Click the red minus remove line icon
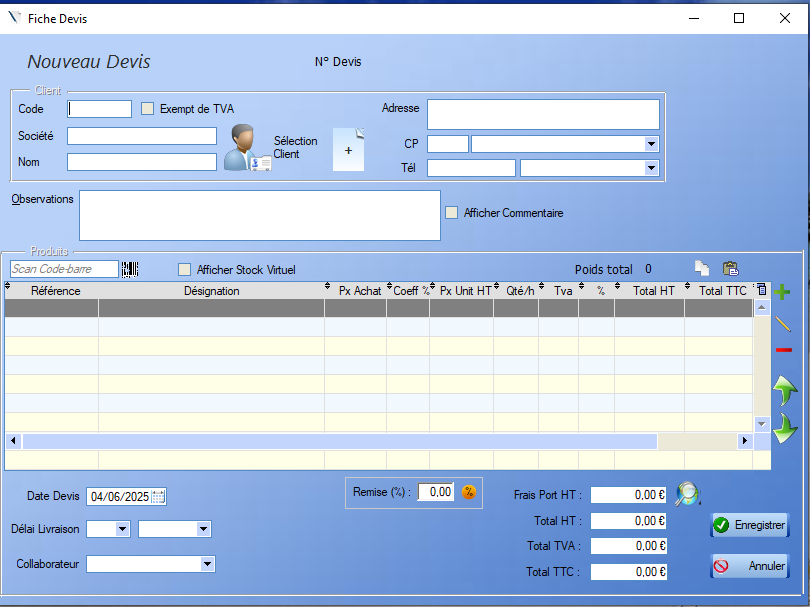Viewport: 810px width, 607px height. pos(783,350)
